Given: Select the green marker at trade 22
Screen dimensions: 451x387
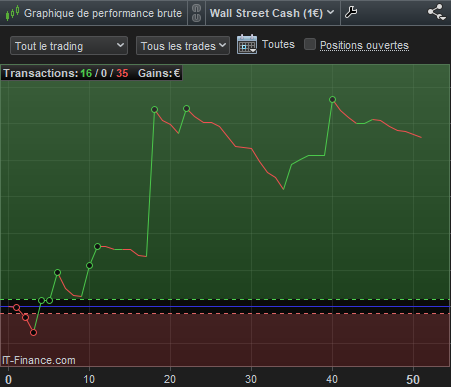Looking at the screenshot, I should (x=187, y=108).
